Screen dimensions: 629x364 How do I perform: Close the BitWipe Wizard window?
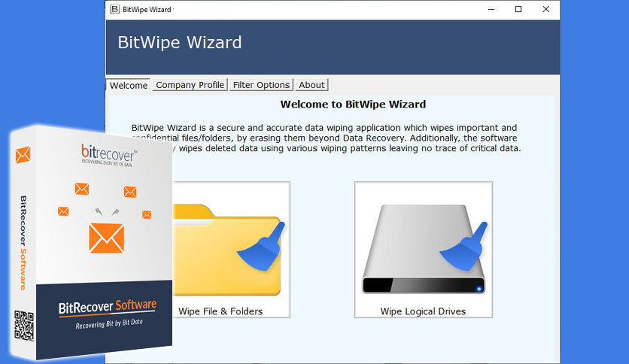(546, 9)
